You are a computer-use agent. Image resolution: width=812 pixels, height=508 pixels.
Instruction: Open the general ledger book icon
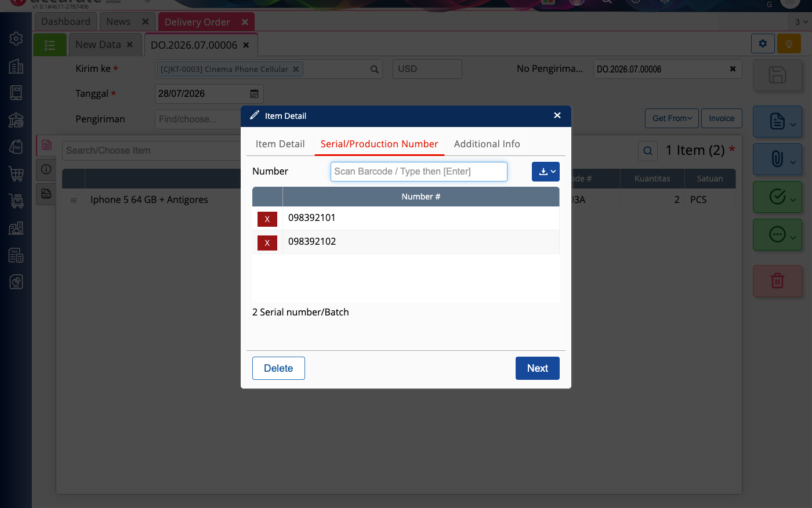pos(16,93)
